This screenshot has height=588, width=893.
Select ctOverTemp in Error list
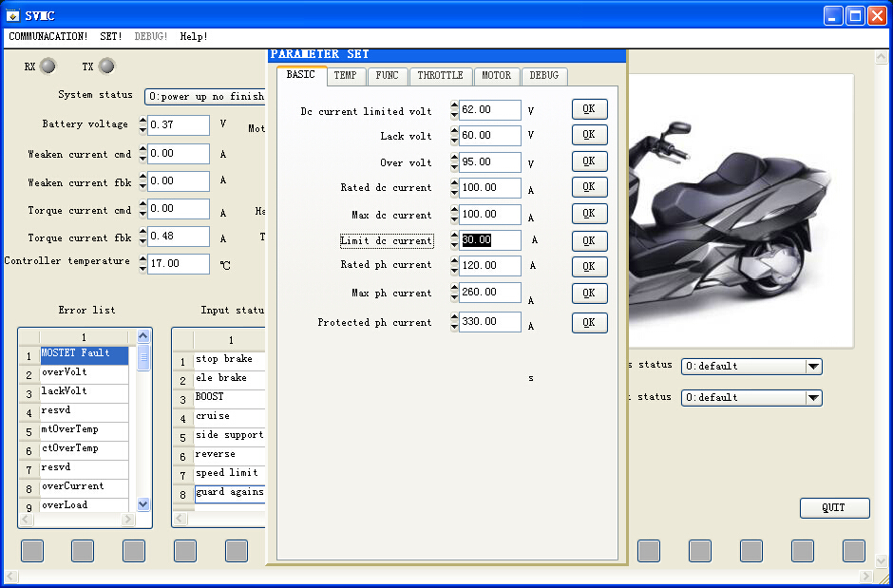point(85,450)
